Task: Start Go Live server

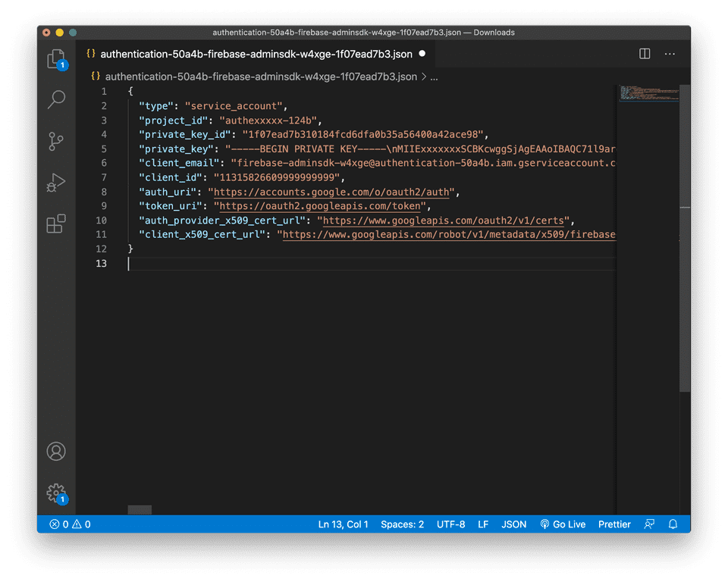Action: pyautogui.click(x=563, y=524)
